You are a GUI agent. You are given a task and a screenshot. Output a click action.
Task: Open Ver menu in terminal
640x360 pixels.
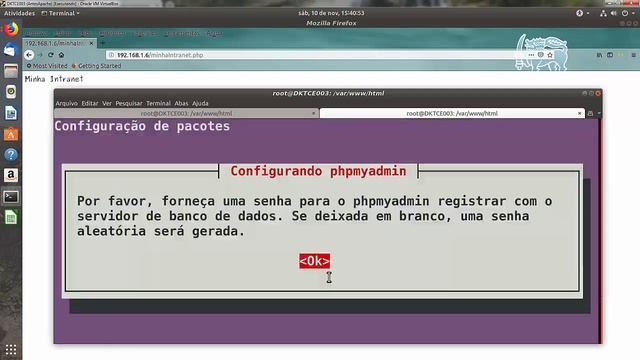click(107, 103)
